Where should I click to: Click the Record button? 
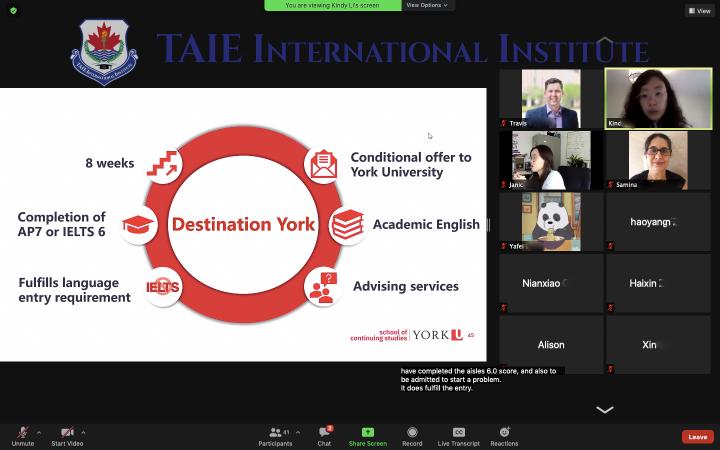click(x=412, y=436)
